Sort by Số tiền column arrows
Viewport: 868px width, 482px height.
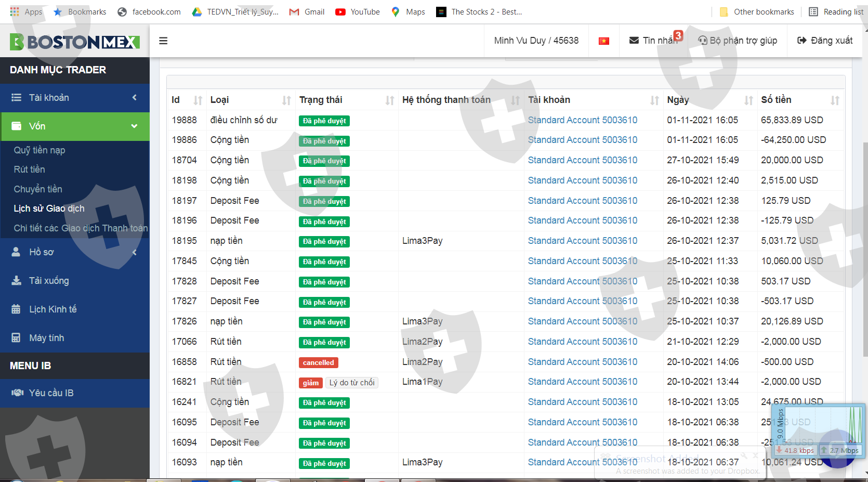pos(835,100)
